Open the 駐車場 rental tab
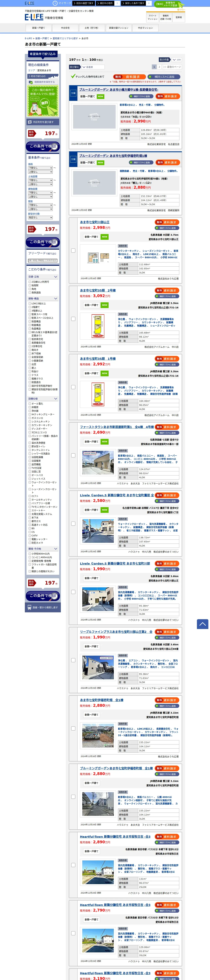This screenshot has height=980, width=210. 178,17
